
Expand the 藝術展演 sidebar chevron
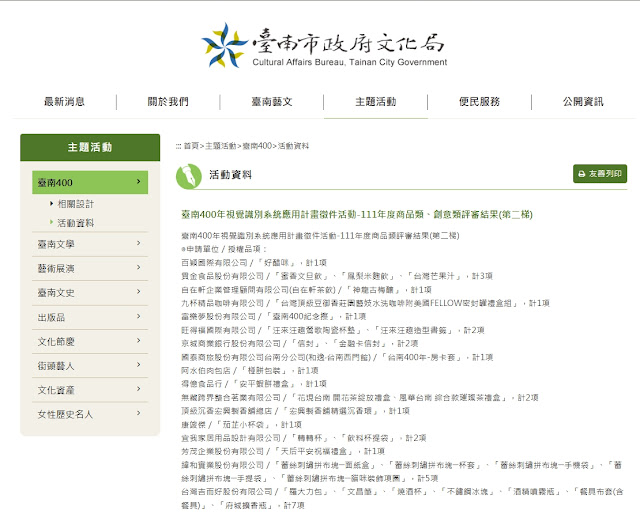(139, 267)
